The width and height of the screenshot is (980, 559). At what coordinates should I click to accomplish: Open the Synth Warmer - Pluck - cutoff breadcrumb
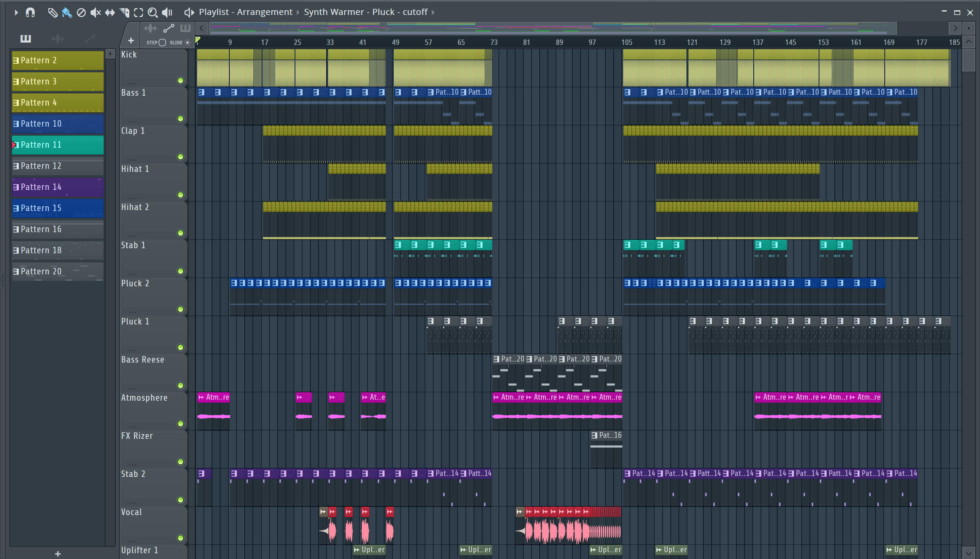pos(366,12)
